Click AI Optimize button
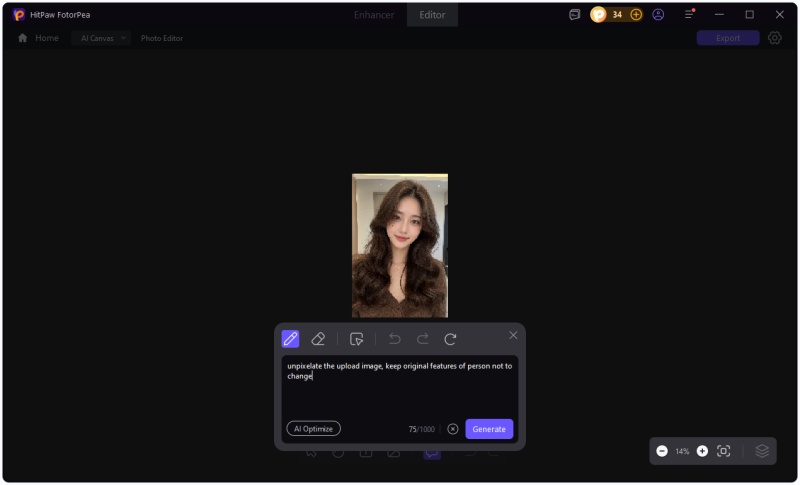Viewport: 800px width, 485px height. [x=313, y=428]
